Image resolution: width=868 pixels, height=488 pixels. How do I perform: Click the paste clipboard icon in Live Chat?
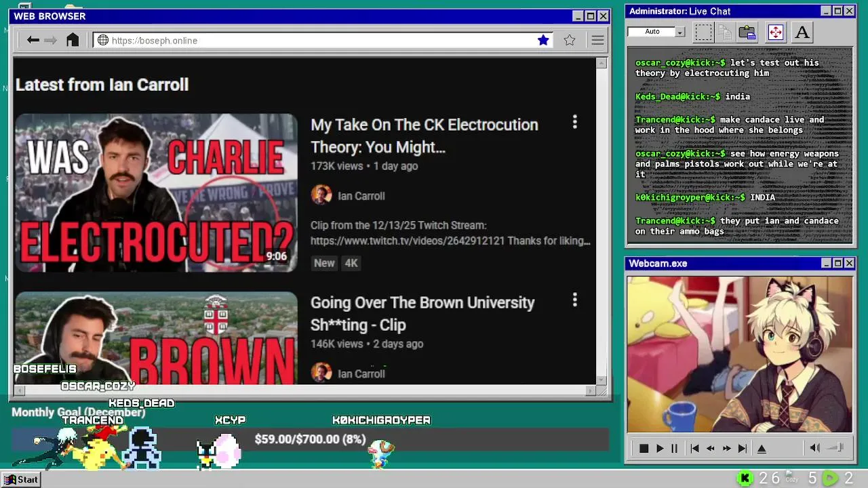(747, 32)
